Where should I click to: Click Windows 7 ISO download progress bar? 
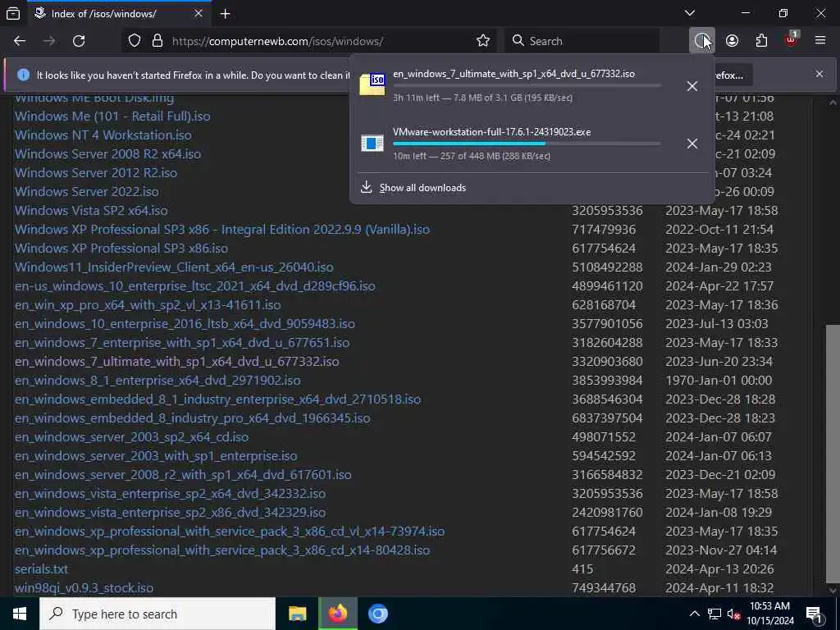pos(527,85)
